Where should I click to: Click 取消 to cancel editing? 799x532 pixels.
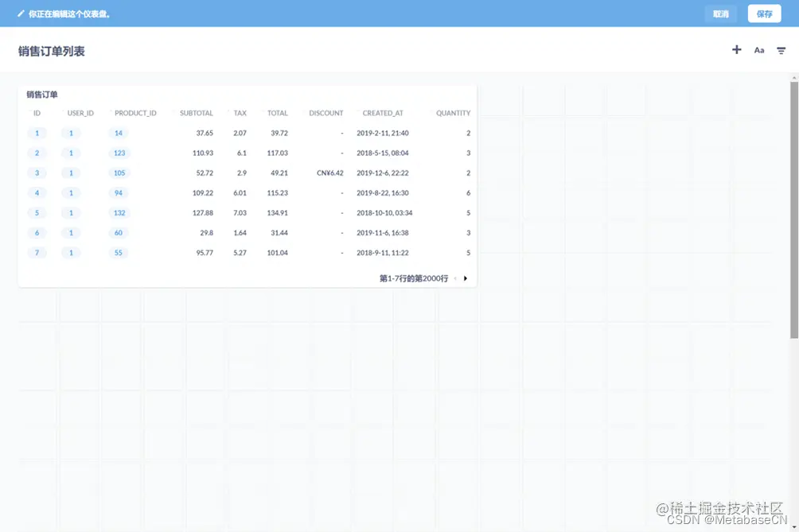click(x=720, y=14)
